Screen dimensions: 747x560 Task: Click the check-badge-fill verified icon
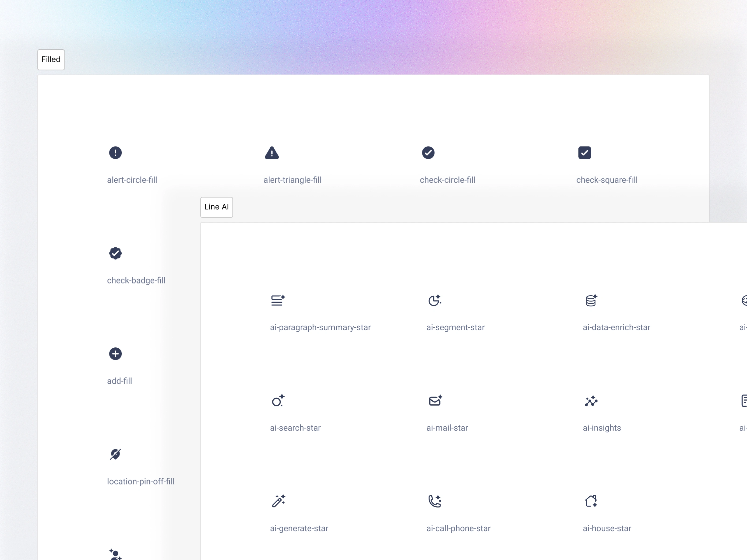click(115, 253)
